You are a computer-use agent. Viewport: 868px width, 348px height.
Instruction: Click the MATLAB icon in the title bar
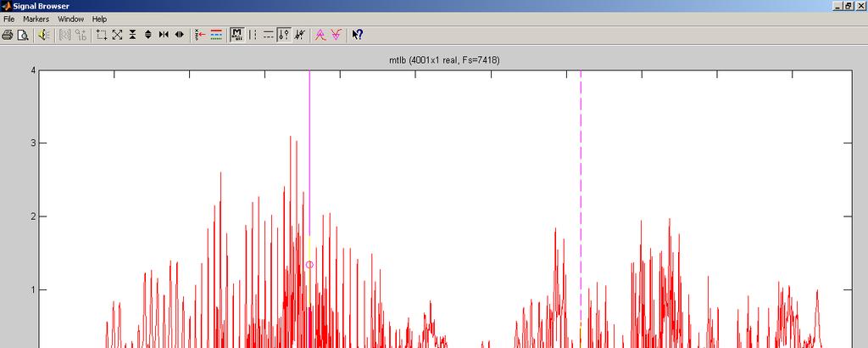[x=6, y=6]
